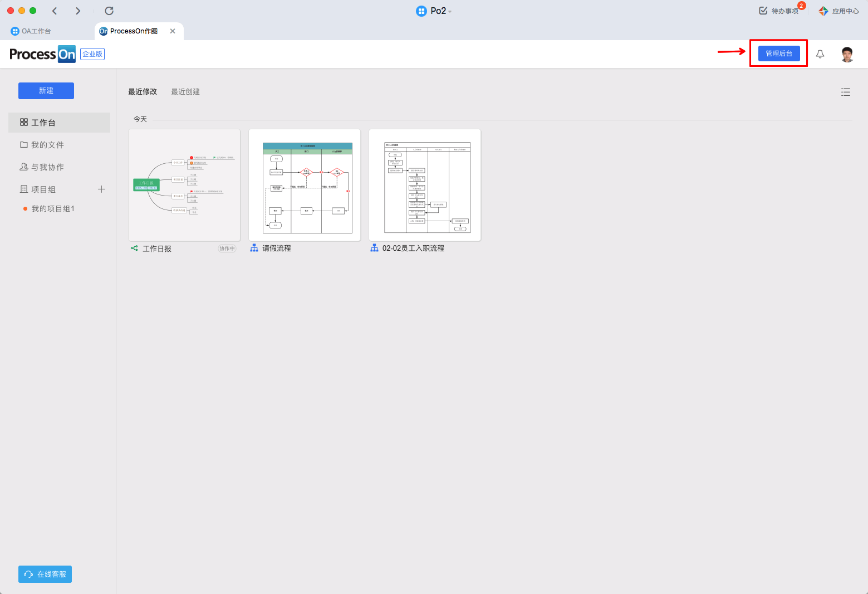This screenshot has width=868, height=594.
Task: Open the 请假流程 flowchart thumbnail
Action: click(305, 185)
